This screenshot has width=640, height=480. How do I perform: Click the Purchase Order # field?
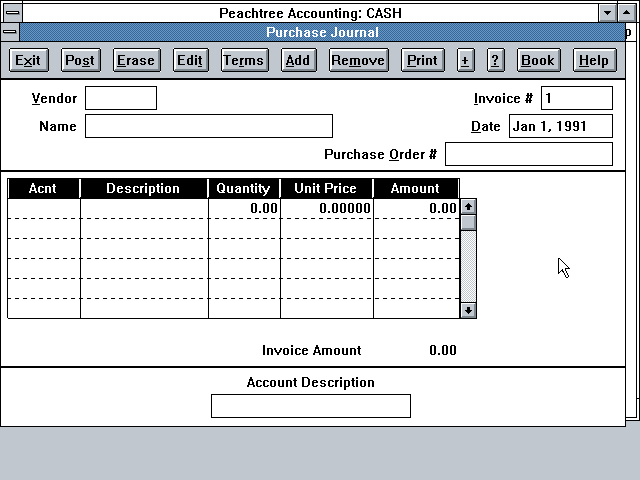[x=529, y=154]
